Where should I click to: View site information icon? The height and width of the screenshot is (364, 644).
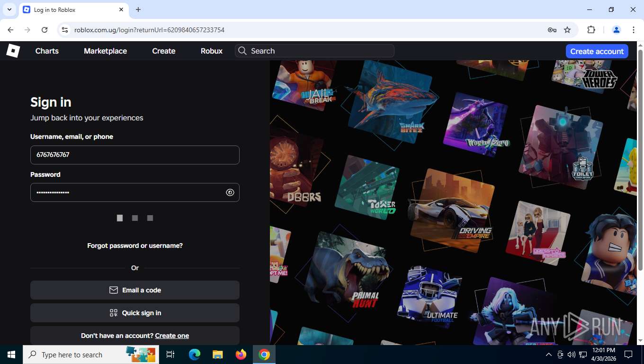click(x=65, y=30)
